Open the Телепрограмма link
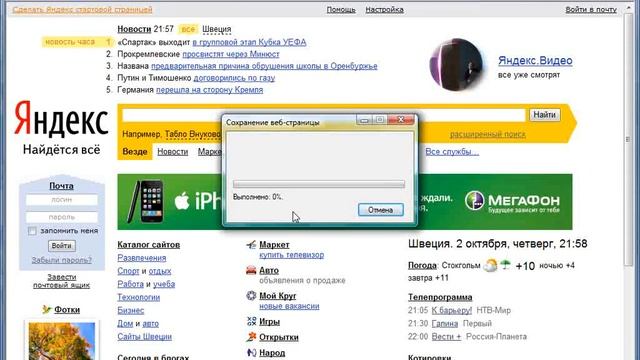640x360 pixels. coord(440,297)
